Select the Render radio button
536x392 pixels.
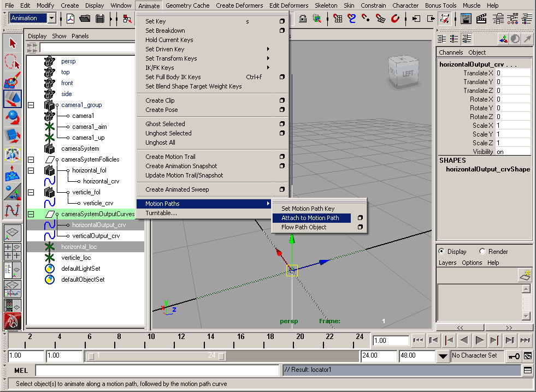point(482,251)
